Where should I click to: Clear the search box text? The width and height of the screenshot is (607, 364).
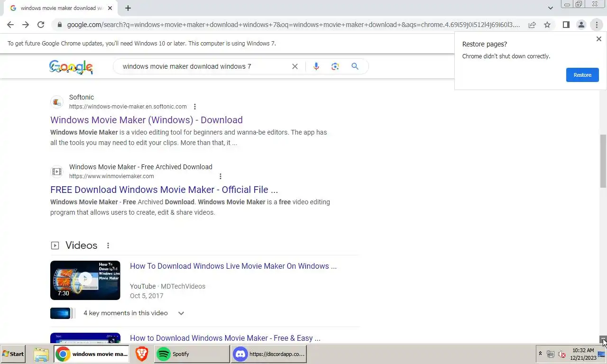[295, 66]
